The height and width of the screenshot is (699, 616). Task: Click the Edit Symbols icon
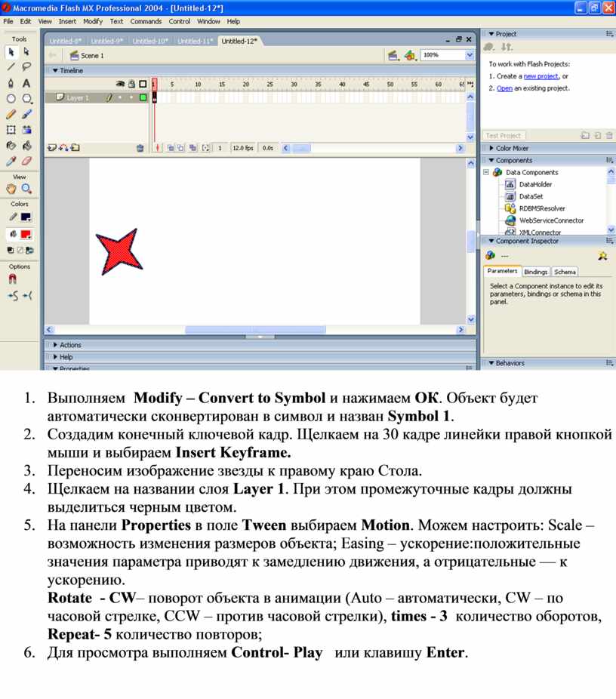point(410,55)
